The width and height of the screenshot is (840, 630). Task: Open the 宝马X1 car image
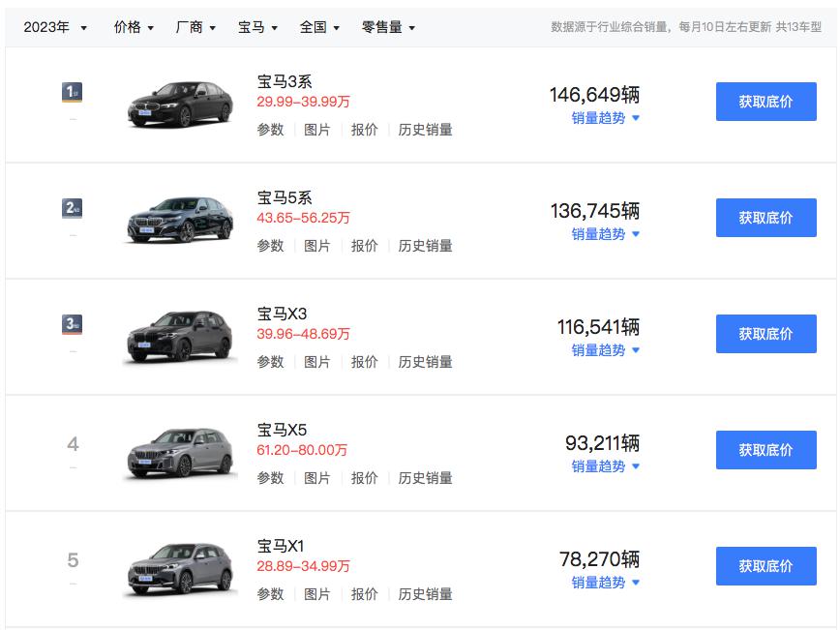[181, 568]
